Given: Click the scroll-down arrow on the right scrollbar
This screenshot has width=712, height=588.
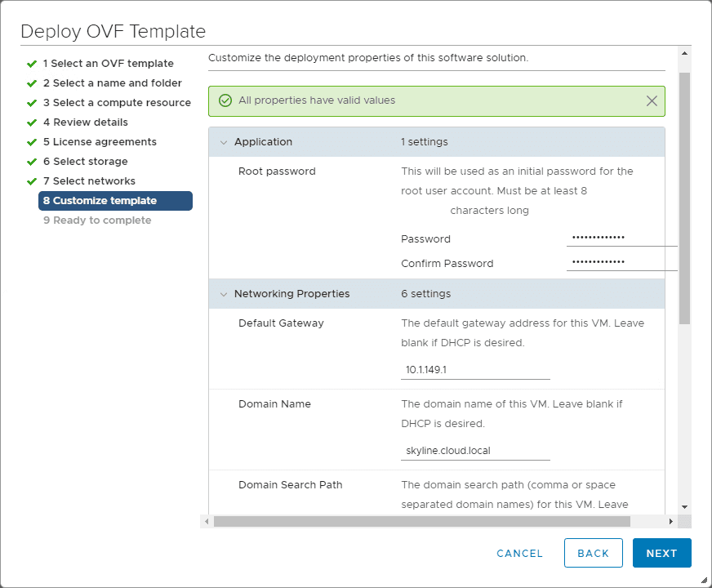Looking at the screenshot, I should coord(684,507).
